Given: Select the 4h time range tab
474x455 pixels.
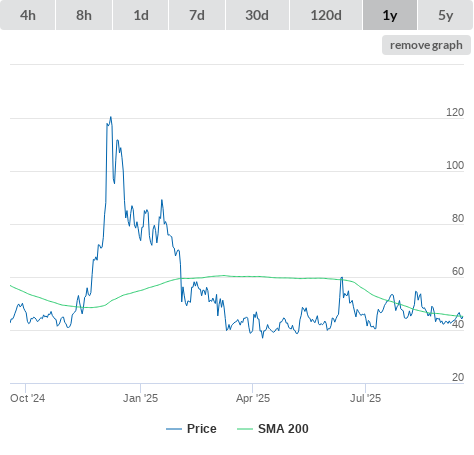Looking at the screenshot, I should 28,15.
